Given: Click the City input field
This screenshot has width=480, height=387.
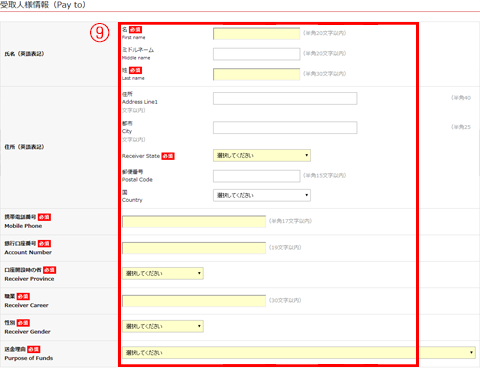Looking at the screenshot, I should click(x=285, y=128).
